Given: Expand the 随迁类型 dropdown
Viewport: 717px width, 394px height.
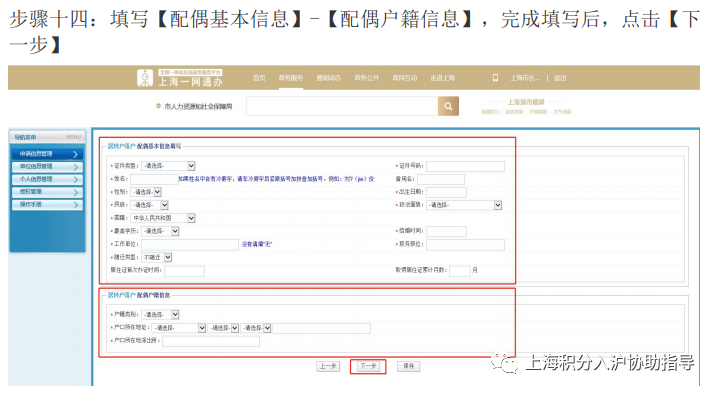Looking at the screenshot, I should (156, 257).
